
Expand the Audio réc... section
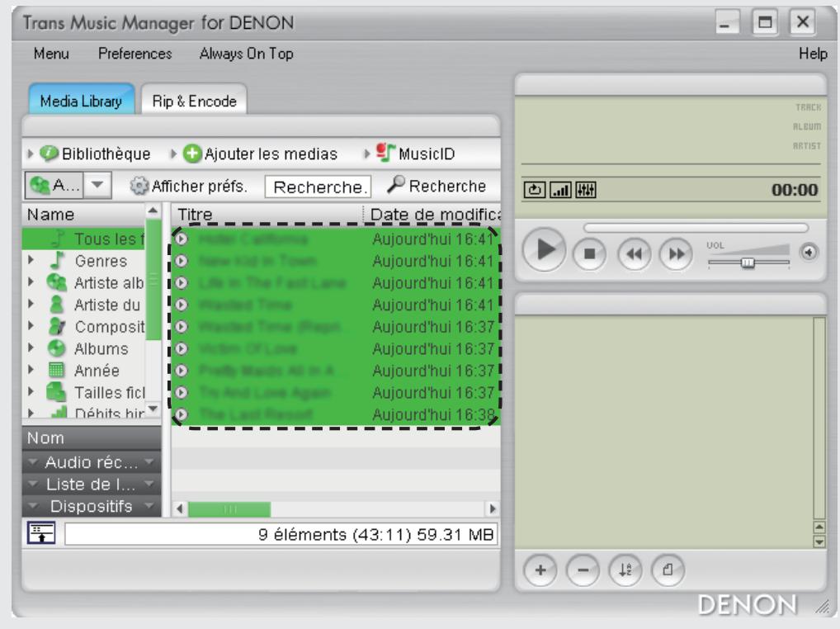click(x=91, y=461)
